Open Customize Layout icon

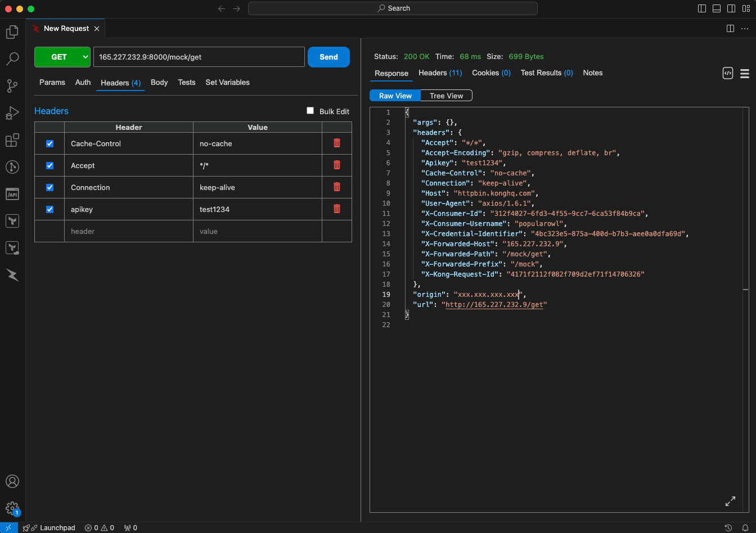click(x=746, y=8)
